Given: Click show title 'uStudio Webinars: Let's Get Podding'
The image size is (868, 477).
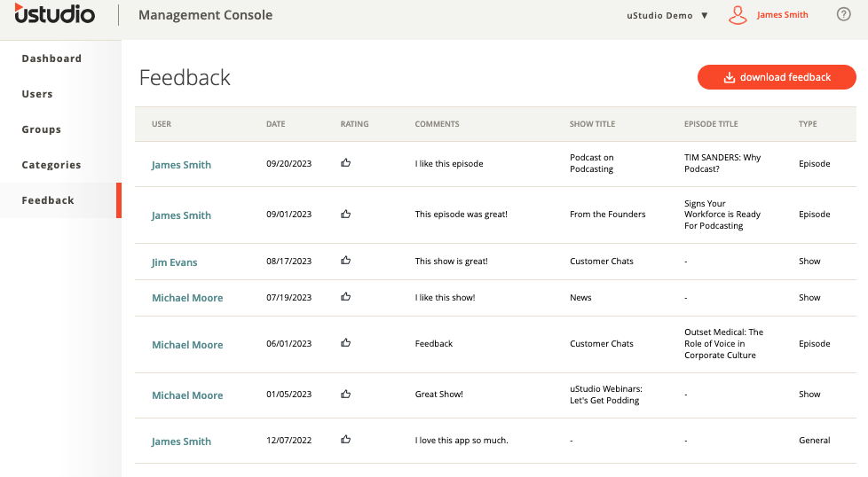Looking at the screenshot, I should 606,395.
